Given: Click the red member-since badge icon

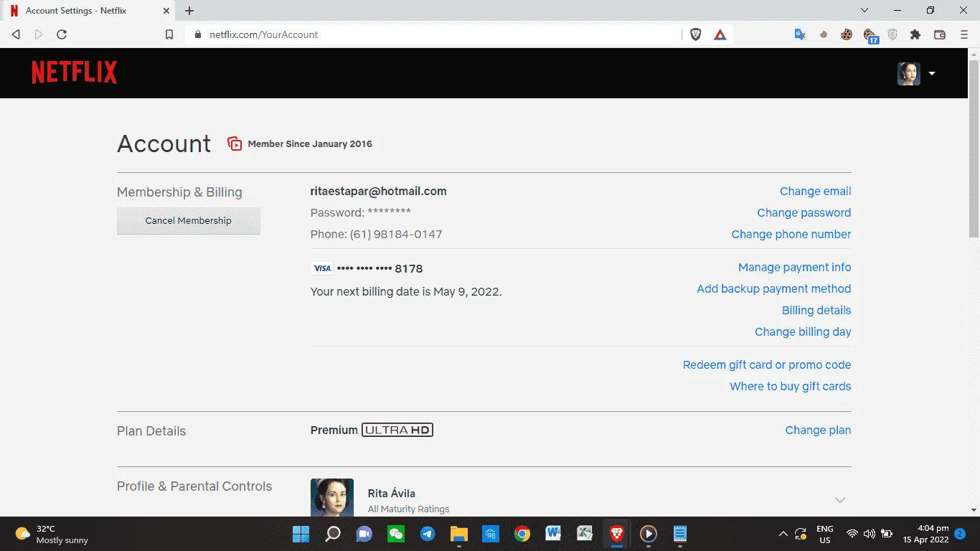Looking at the screenshot, I should (235, 143).
